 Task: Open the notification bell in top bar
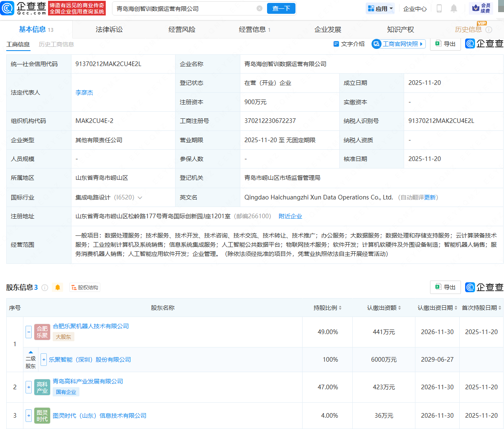(454, 8)
